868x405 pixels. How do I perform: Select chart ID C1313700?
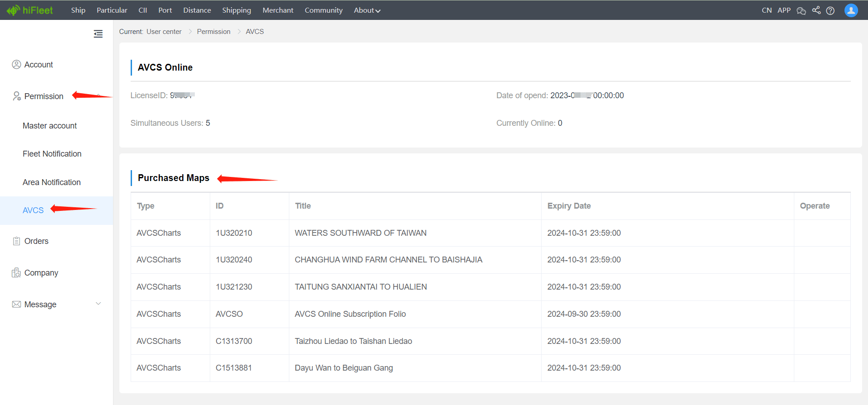[x=234, y=341]
